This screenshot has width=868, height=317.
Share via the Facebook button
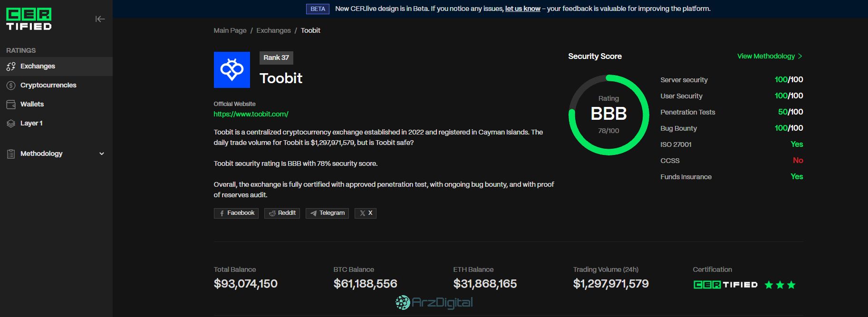pos(236,213)
